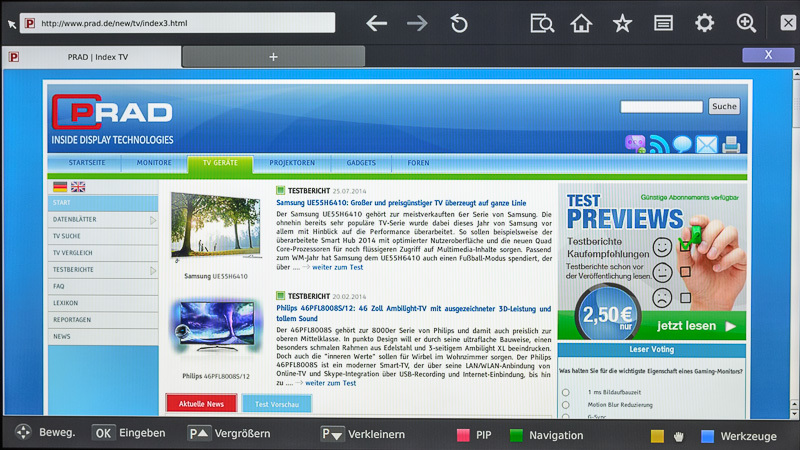Click the blue Werkzeuge color key
This screenshot has width=800, height=450.
(x=707, y=436)
